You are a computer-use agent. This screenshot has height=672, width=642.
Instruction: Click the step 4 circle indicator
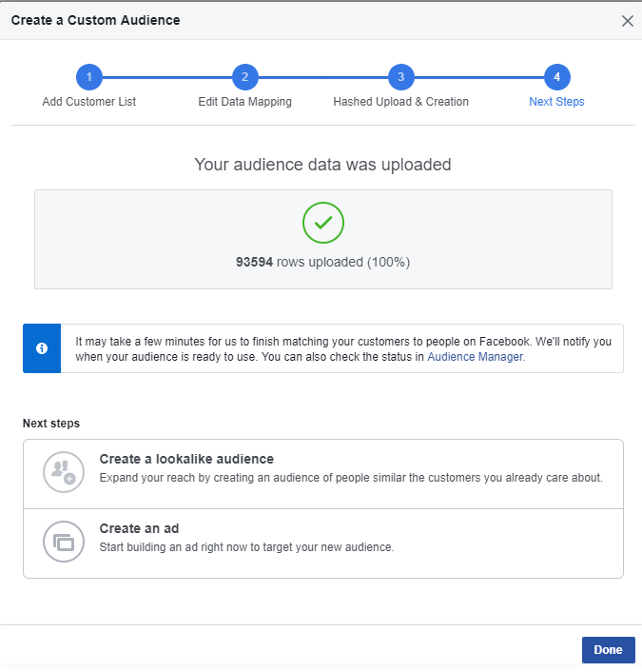pos(556,77)
